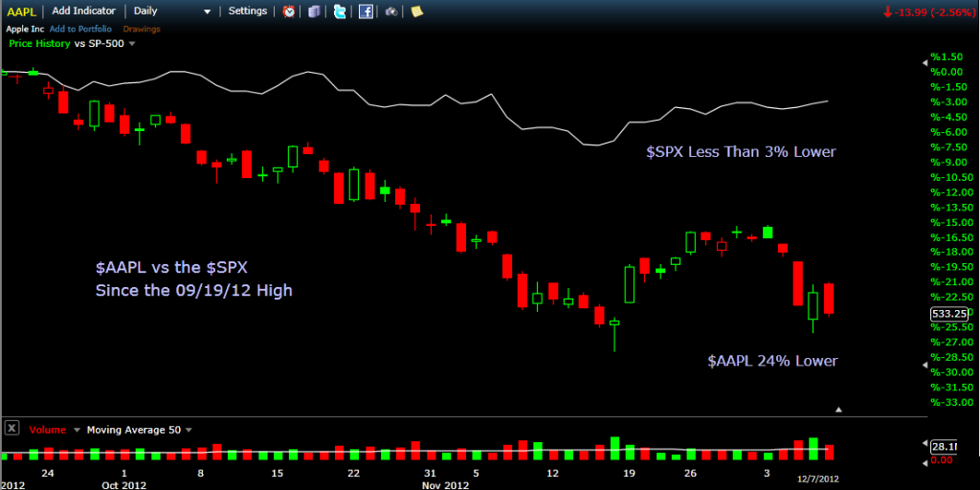The height and width of the screenshot is (490, 980).
Task: Open the Drawings link
Action: (142, 29)
